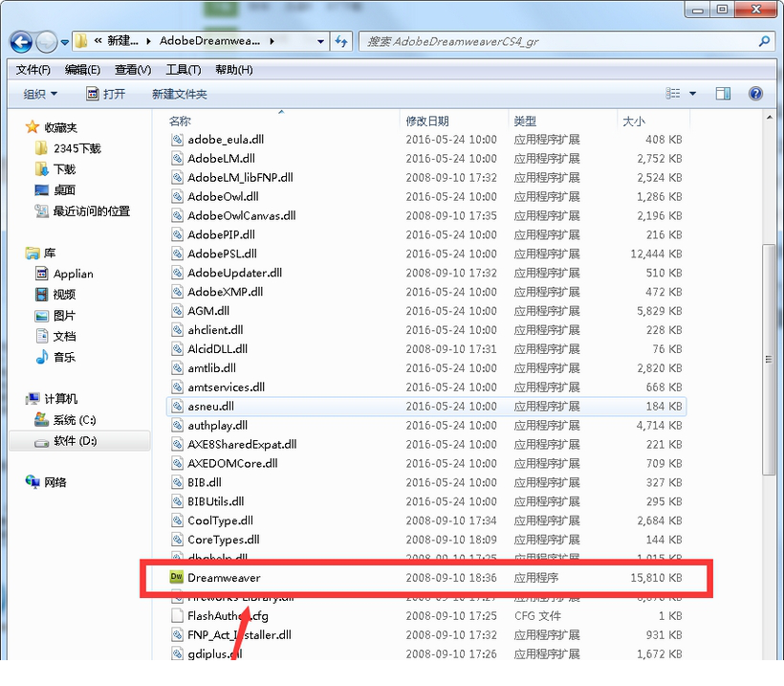784x686 pixels.
Task: Open the 文件(F) menu
Action: 33,70
